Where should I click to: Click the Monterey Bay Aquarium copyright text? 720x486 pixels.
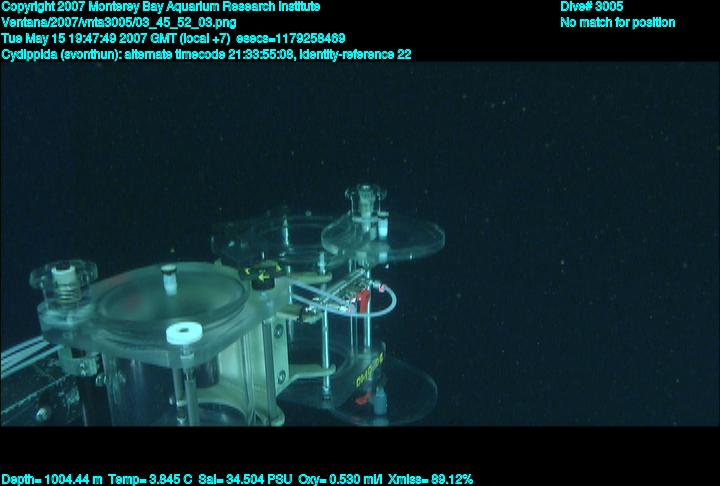click(161, 7)
